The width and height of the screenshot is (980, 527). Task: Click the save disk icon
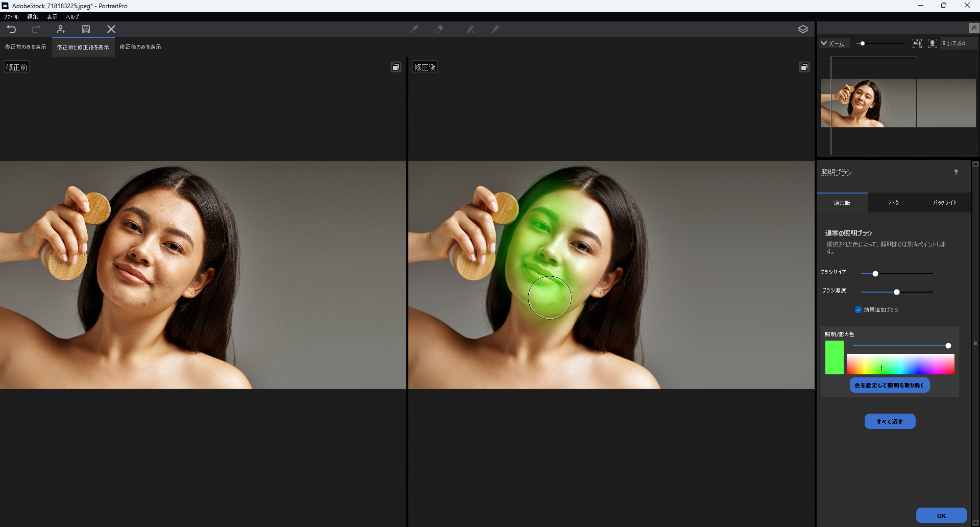[x=86, y=29]
